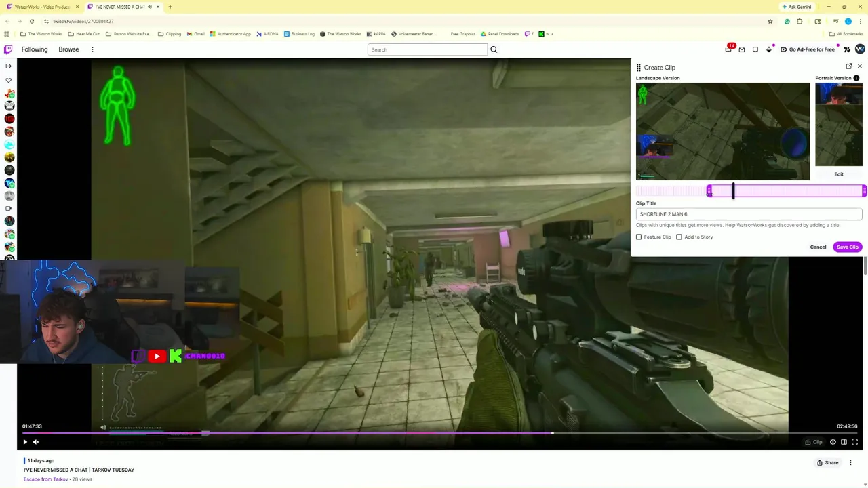Screen dimensions: 868x488
Task: Mute the video player volume
Action: click(36, 442)
